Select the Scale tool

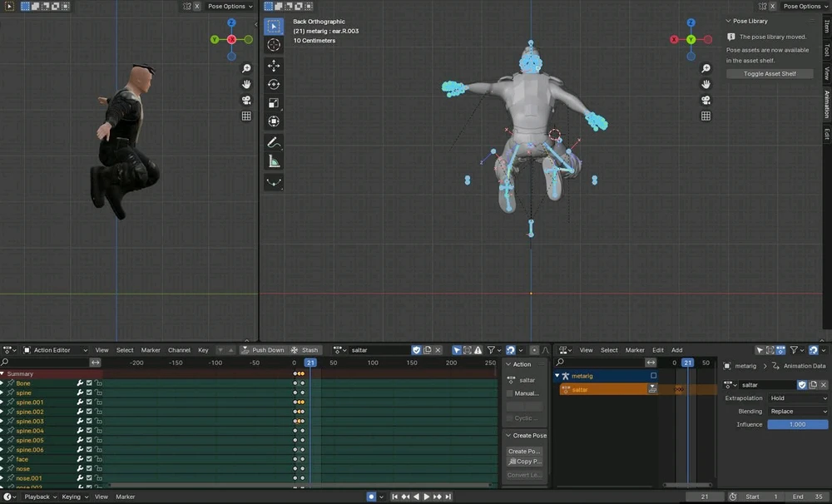pyautogui.click(x=274, y=103)
